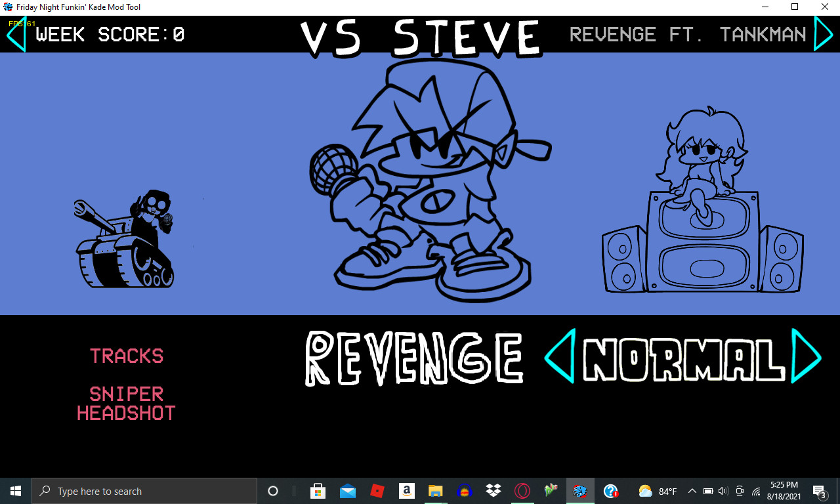The height and width of the screenshot is (504, 840).
Task: Select the previous week arrow
Action: [x=14, y=34]
